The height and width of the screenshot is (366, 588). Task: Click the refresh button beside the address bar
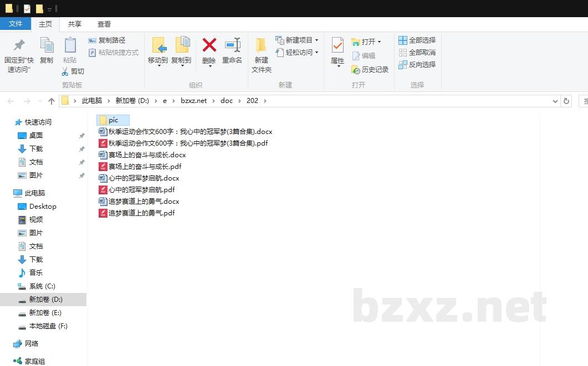pos(566,100)
